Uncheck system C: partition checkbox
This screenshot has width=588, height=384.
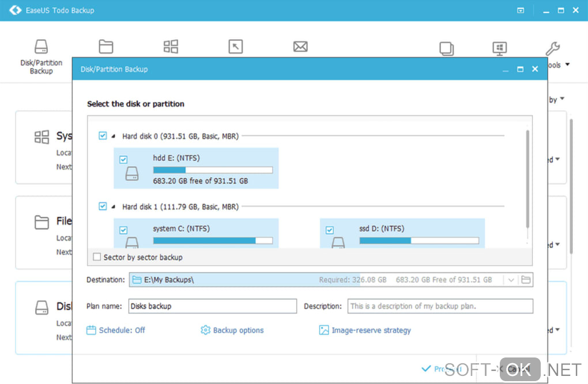click(123, 230)
